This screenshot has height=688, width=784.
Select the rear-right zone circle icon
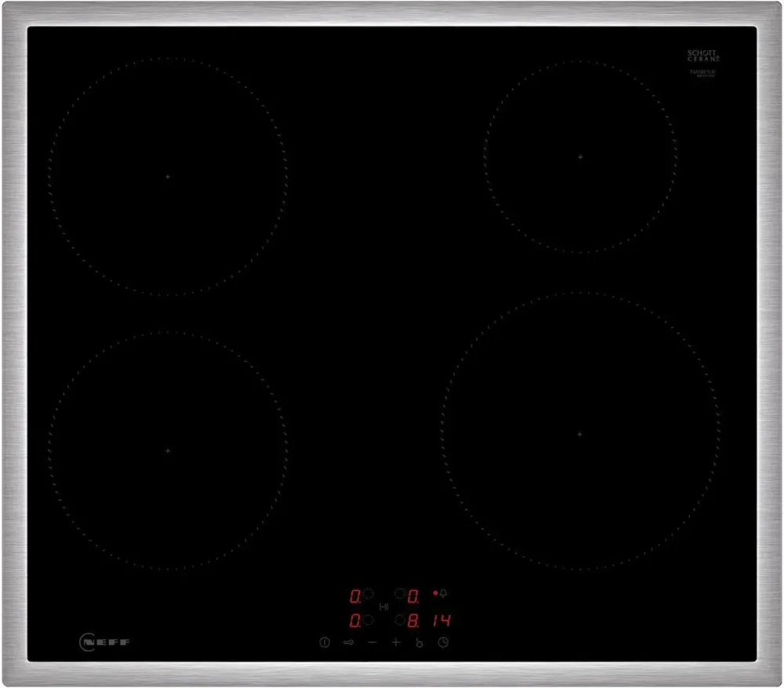[400, 595]
